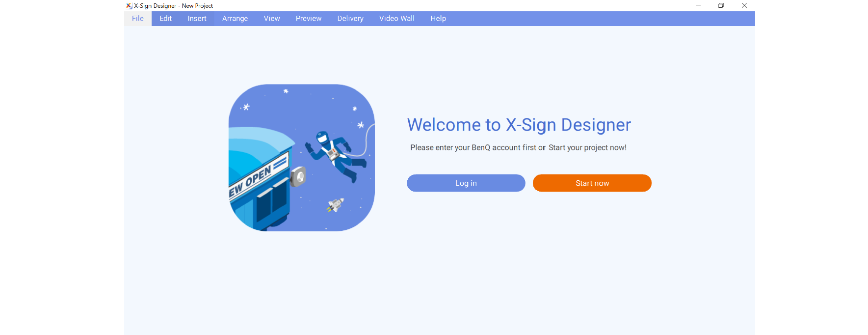
Task: Open the File menu
Action: click(138, 19)
